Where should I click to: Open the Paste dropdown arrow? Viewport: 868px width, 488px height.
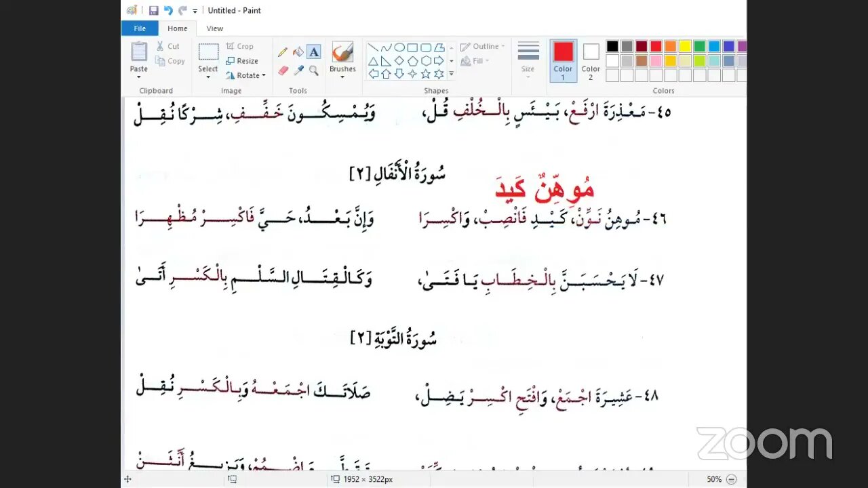pyautogui.click(x=139, y=77)
